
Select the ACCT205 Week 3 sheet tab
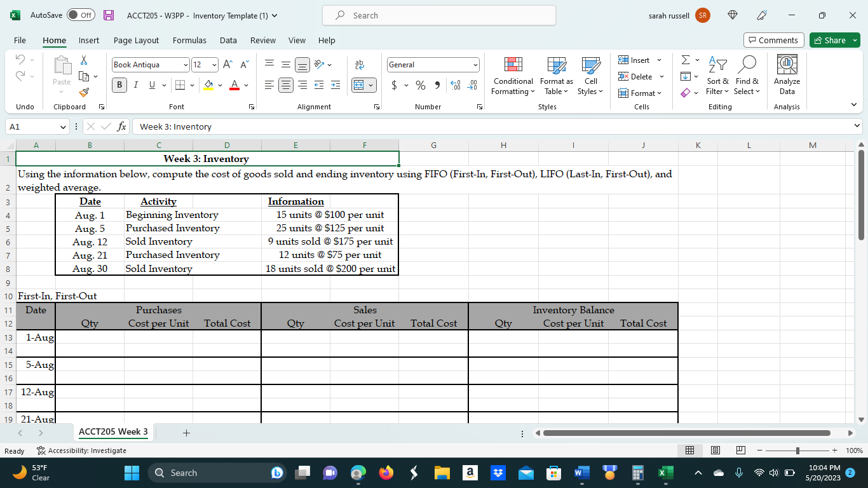[113, 432]
